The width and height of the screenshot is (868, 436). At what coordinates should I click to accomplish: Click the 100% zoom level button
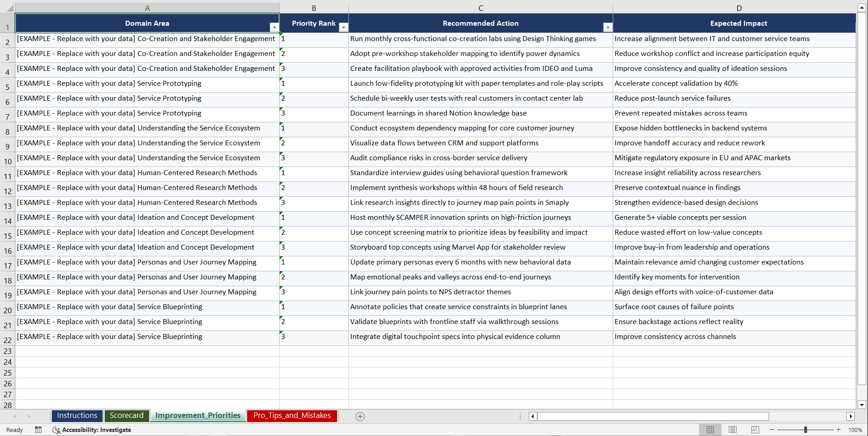[x=855, y=430]
